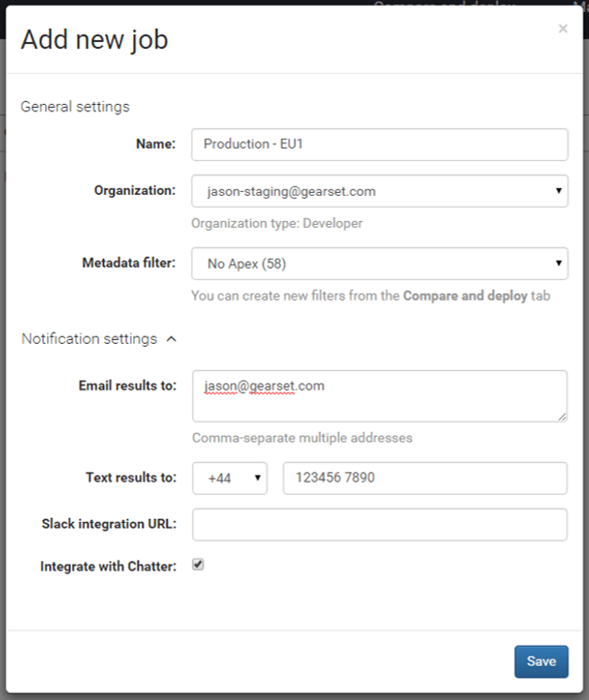Open the Organization dropdown
The height and width of the screenshot is (700, 589).
379,191
